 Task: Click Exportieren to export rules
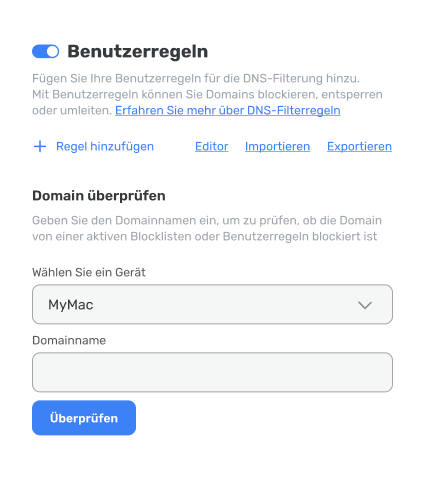[359, 146]
